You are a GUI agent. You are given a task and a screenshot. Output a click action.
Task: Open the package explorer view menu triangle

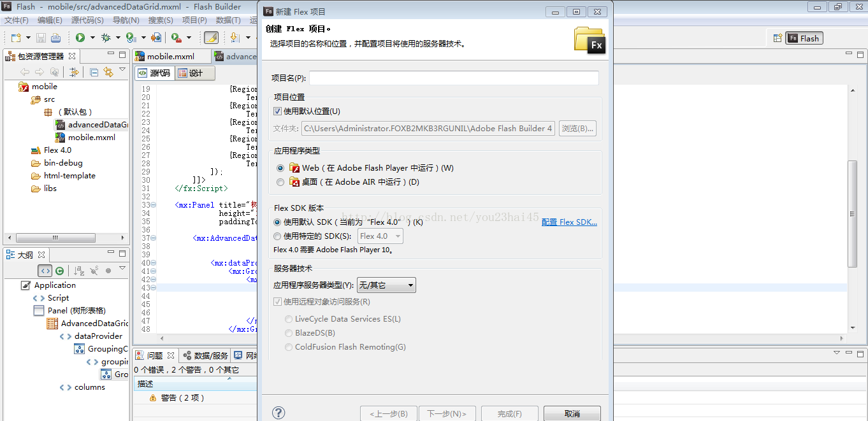coord(122,71)
